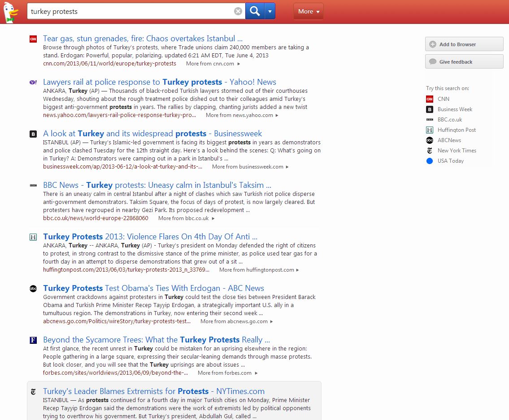Click the ABC News favicon beside Obama result
This screenshot has width=509, height=420.
click(x=33, y=289)
